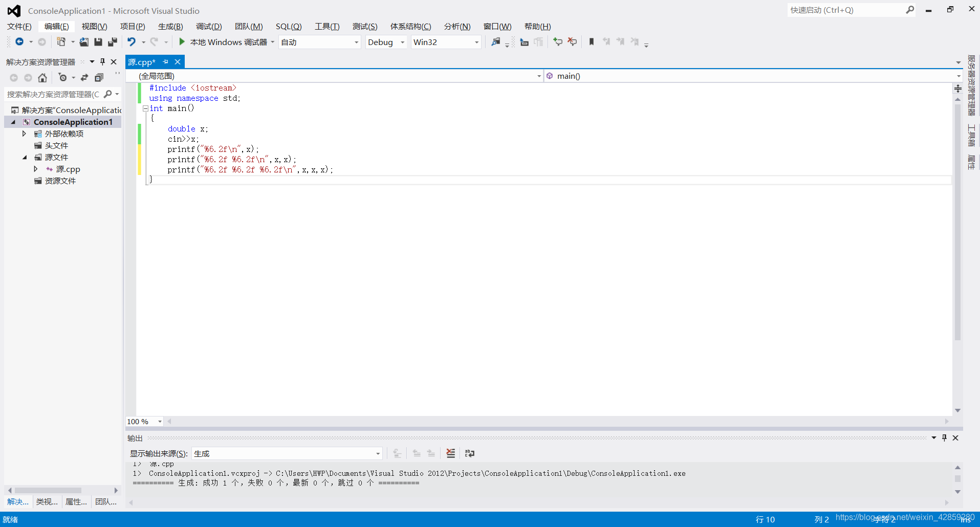This screenshot has height=527, width=980.
Task: Collapse the main() function code block
Action: coord(145,108)
